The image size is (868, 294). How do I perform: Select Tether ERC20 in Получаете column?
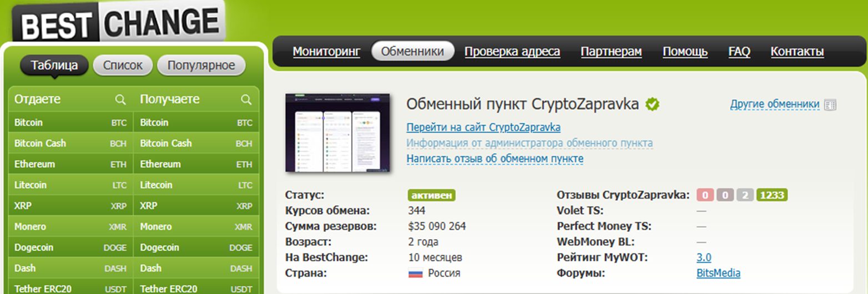pos(196,287)
